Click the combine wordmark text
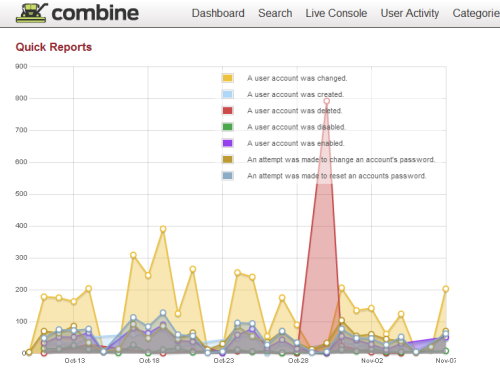The width and height of the screenshot is (500, 369). [x=95, y=13]
